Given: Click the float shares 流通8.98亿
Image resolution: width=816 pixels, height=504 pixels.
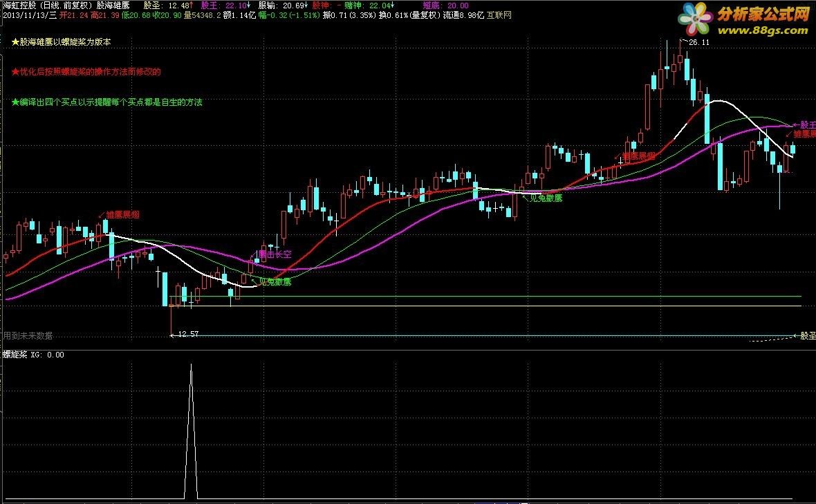Looking at the screenshot, I should 463,15.
